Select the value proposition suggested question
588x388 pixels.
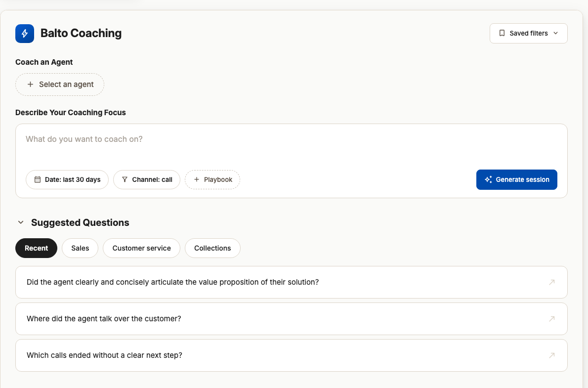coord(291,282)
